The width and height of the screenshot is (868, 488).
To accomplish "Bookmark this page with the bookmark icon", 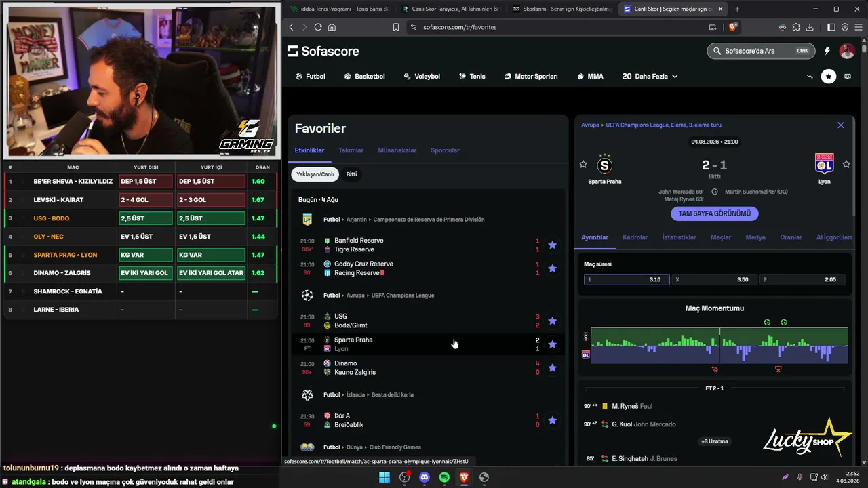I will [x=396, y=27].
